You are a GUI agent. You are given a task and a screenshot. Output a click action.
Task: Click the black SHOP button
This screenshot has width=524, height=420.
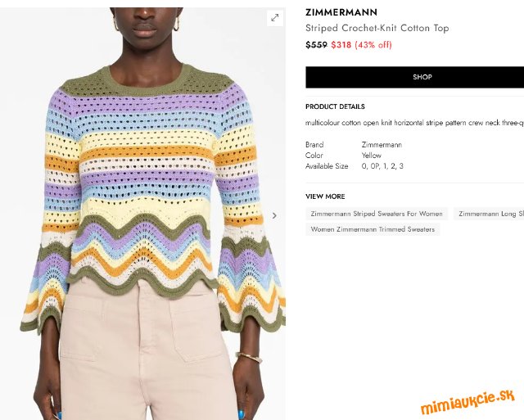coord(415,77)
